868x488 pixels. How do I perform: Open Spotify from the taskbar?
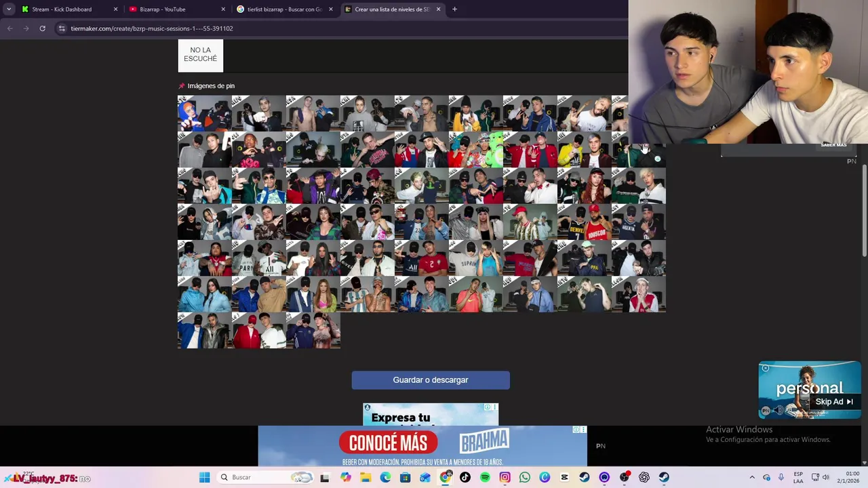(x=485, y=478)
